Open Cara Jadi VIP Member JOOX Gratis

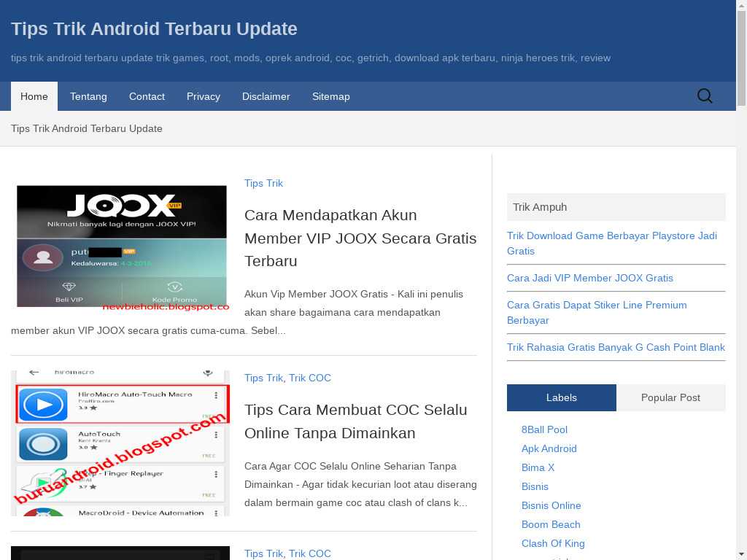click(589, 278)
